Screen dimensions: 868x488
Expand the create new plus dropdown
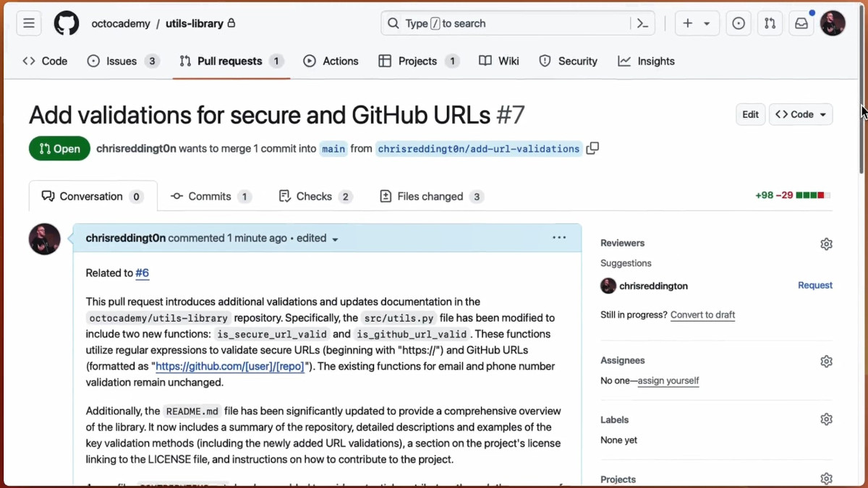696,23
